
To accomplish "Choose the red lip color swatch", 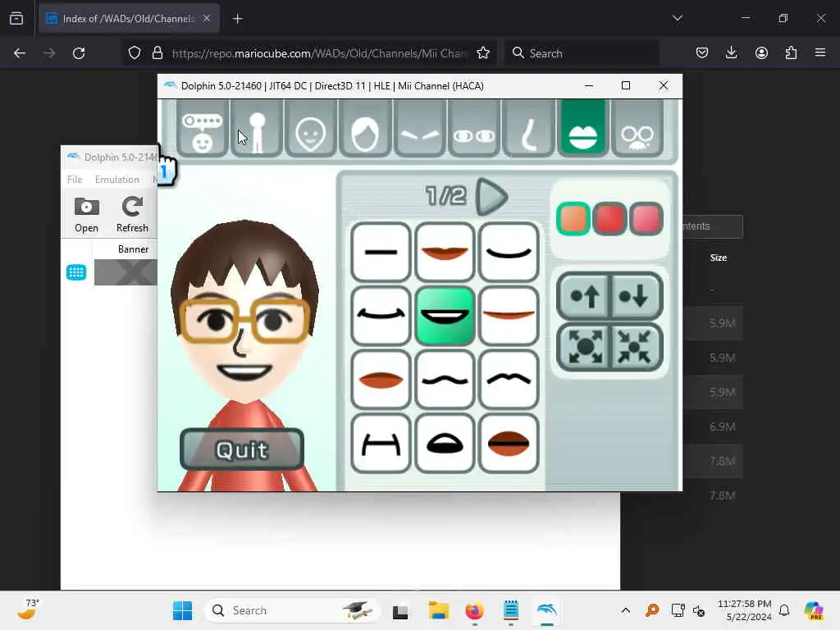I will [x=609, y=218].
